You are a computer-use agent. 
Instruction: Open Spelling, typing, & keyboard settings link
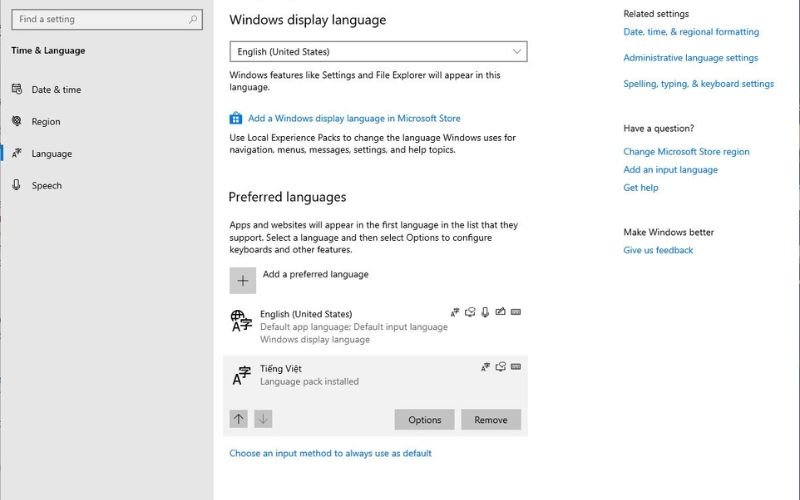[x=698, y=84]
